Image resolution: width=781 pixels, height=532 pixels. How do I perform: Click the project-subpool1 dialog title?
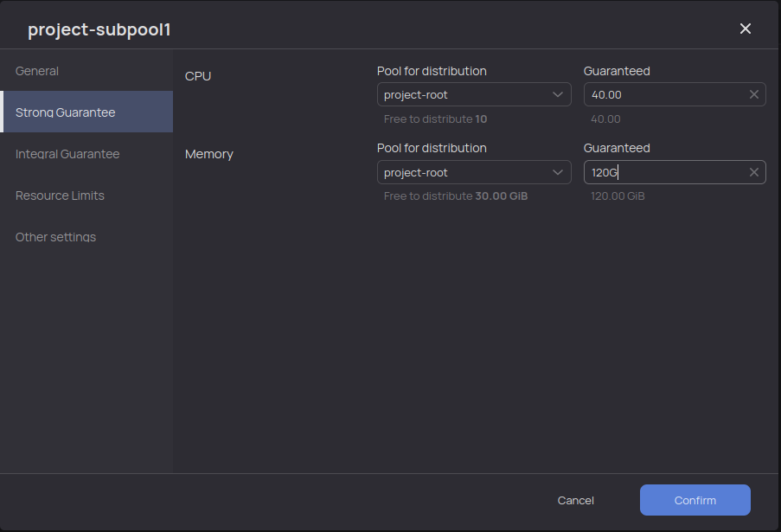click(100, 29)
